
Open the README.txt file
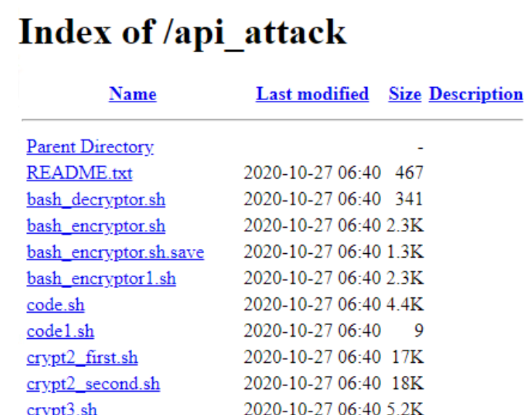[79, 173]
